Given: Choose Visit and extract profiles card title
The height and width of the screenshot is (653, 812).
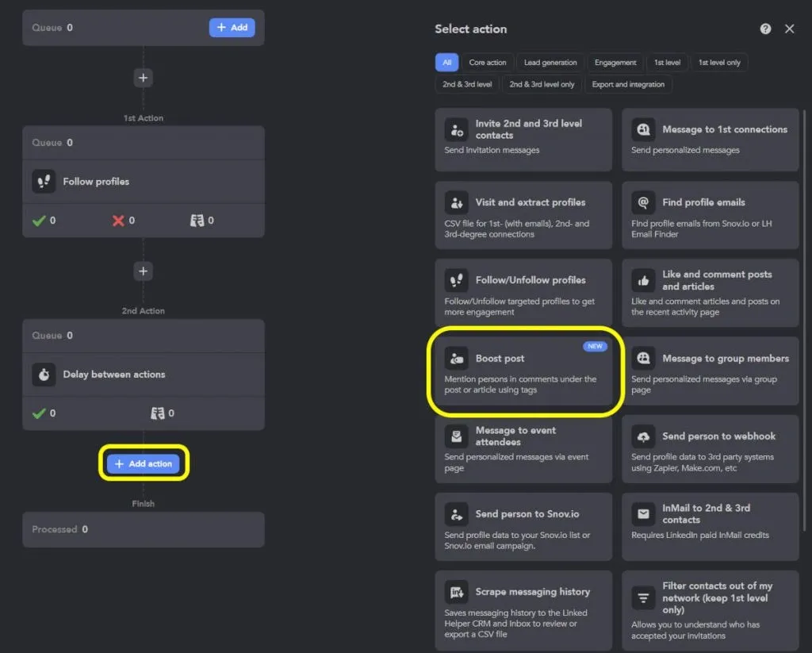Looking at the screenshot, I should coord(530,202).
